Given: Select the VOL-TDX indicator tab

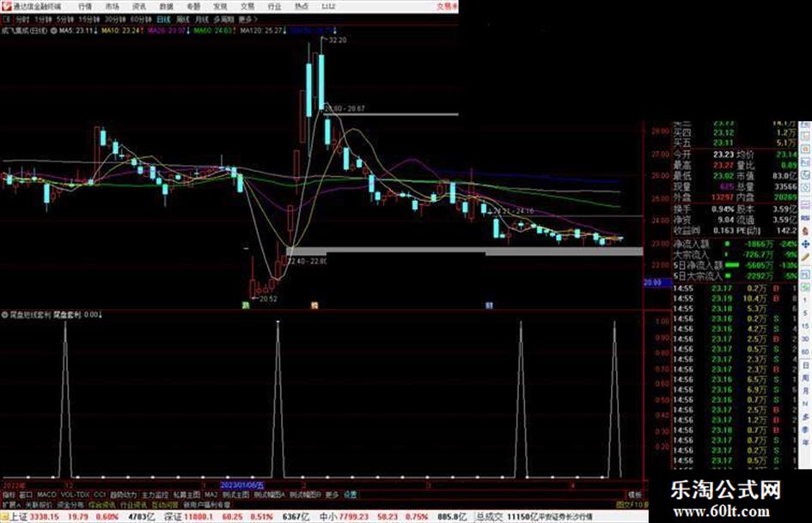Looking at the screenshot, I should pos(75,495).
